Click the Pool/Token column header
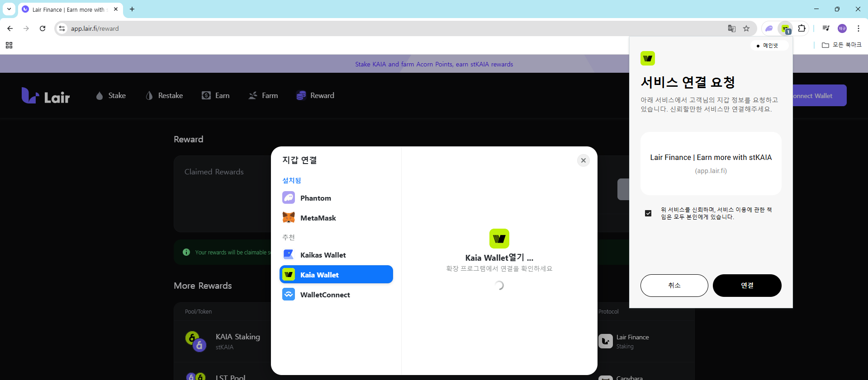This screenshot has height=380, width=868. [x=198, y=312]
